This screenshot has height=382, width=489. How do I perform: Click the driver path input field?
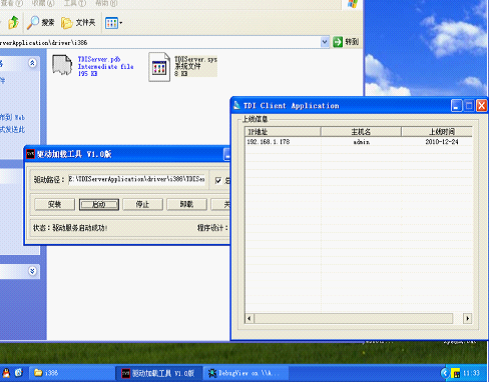[137, 179]
